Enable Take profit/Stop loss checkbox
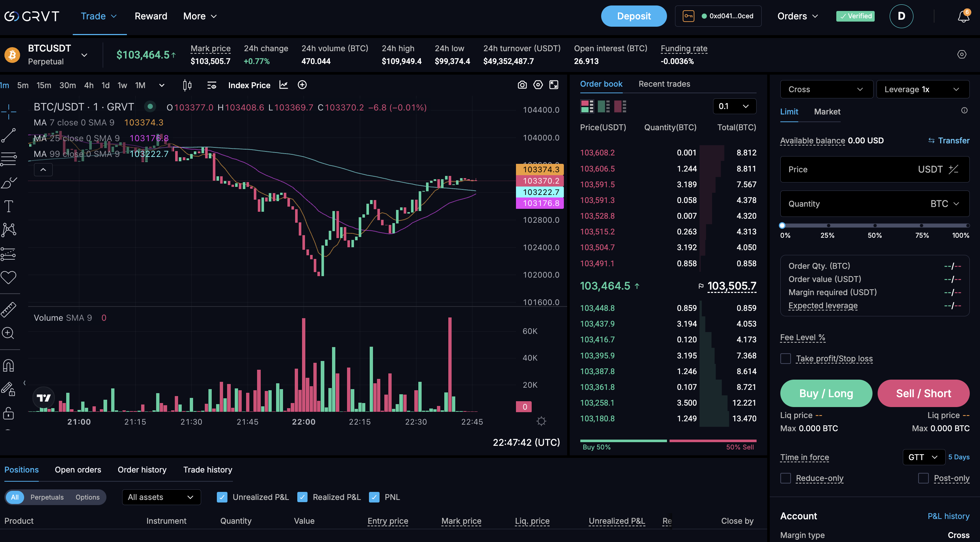 [x=785, y=358]
